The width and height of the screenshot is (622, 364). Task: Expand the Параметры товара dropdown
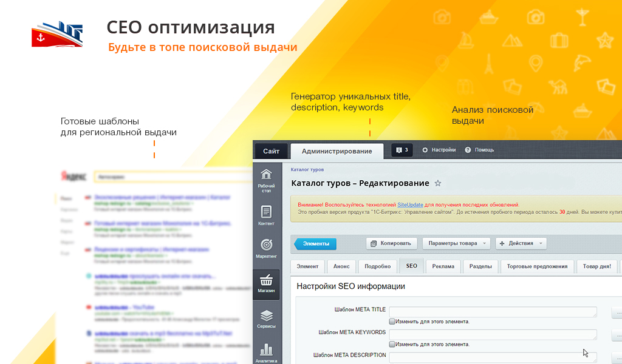456,243
